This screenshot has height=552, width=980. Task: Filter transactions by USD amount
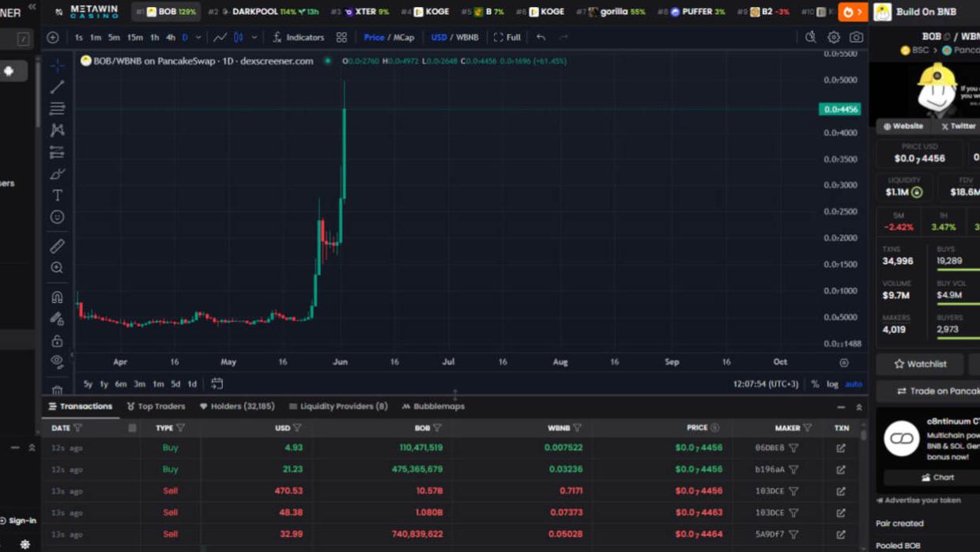(297, 428)
